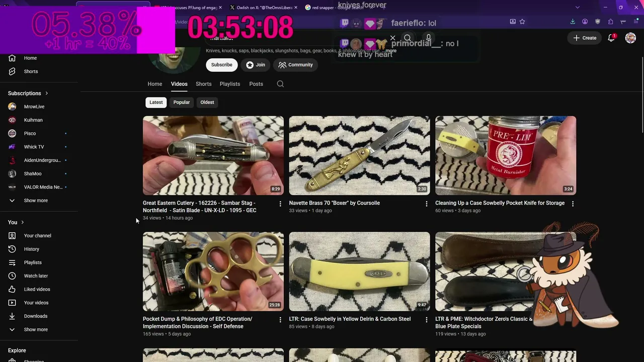Open options for LTR: Case Sowbelly video

[427, 320]
